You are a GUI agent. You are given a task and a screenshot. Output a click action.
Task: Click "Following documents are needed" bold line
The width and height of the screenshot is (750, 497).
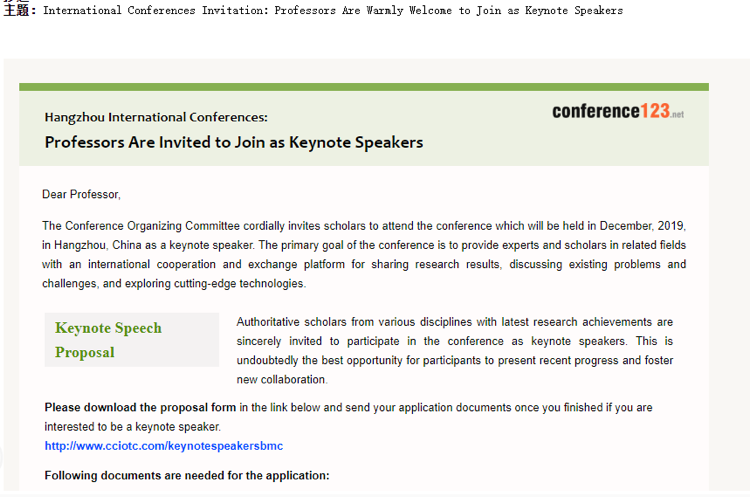[186, 475]
